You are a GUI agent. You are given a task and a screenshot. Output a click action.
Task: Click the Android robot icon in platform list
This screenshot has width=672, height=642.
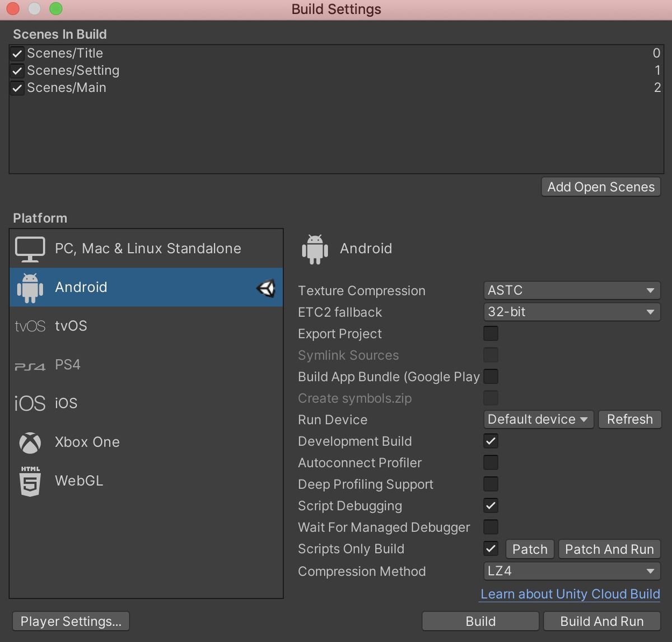tap(30, 288)
